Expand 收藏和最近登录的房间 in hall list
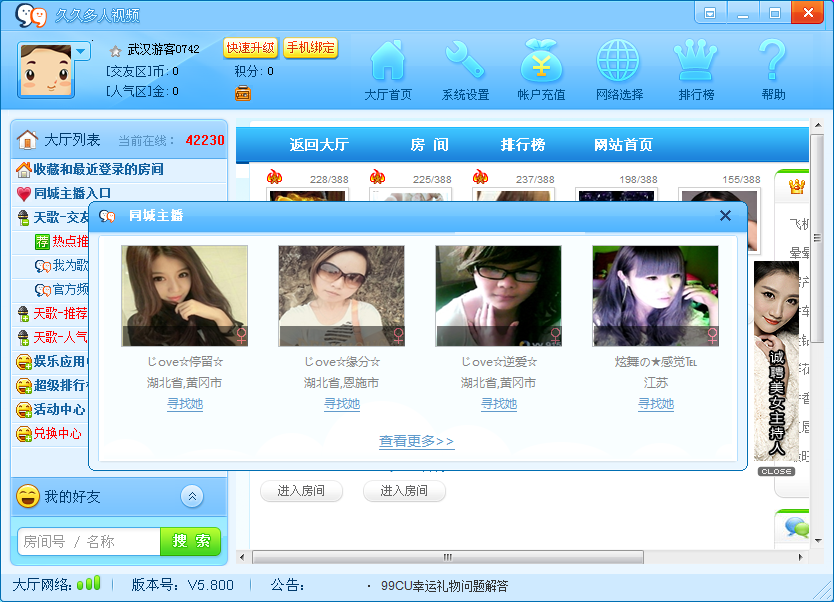The height and width of the screenshot is (602, 834). click(x=98, y=170)
